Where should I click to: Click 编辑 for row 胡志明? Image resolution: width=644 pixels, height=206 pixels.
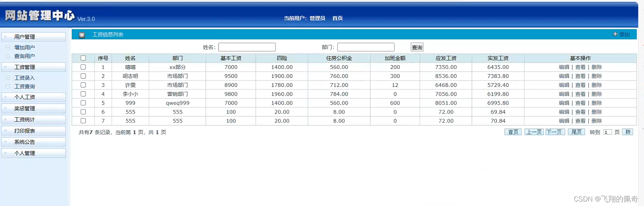(564, 76)
